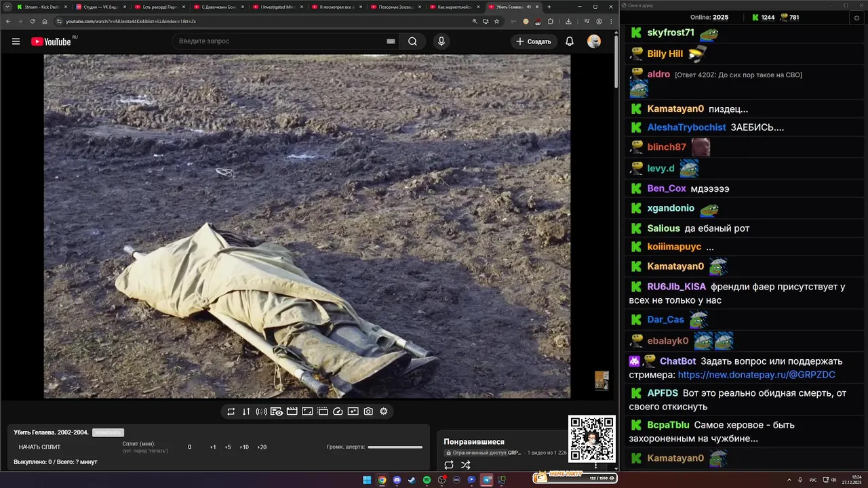Viewport: 868px width, 488px height.
Task: Click username APFDS in chat
Action: coord(663,392)
